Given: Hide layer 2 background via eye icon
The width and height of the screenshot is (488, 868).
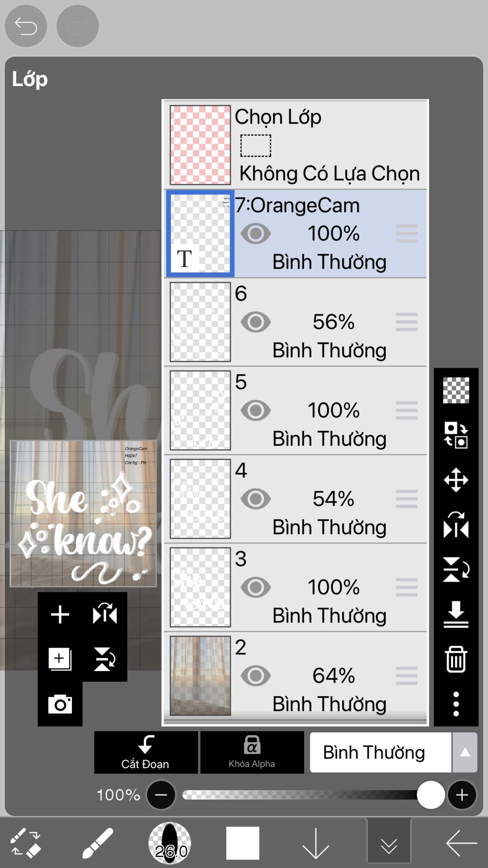Looking at the screenshot, I should point(256,676).
